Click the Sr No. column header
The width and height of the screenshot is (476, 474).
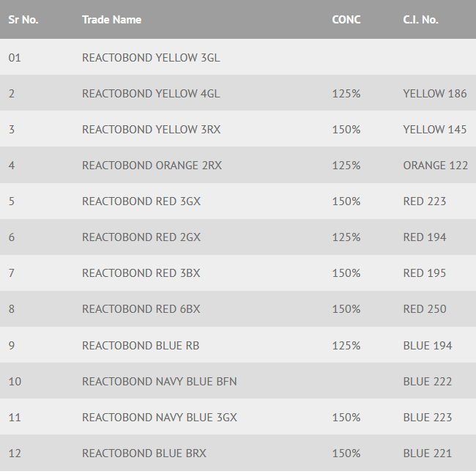coord(23,20)
